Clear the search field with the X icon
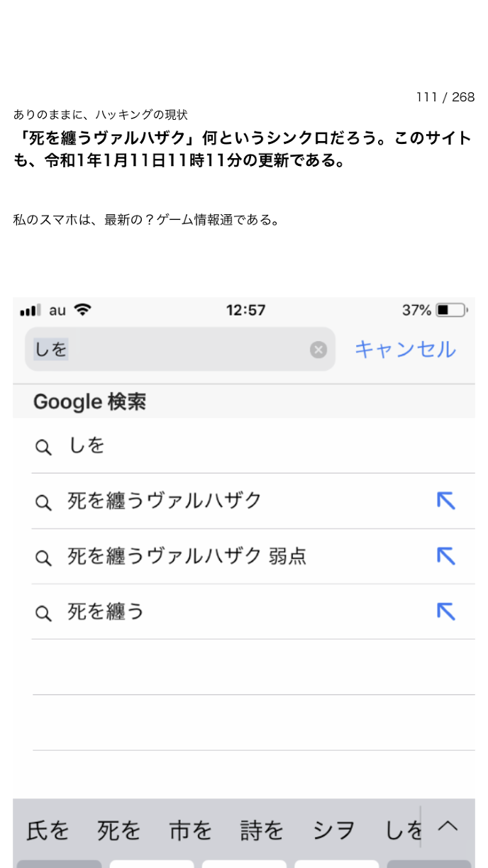 pos(318,350)
